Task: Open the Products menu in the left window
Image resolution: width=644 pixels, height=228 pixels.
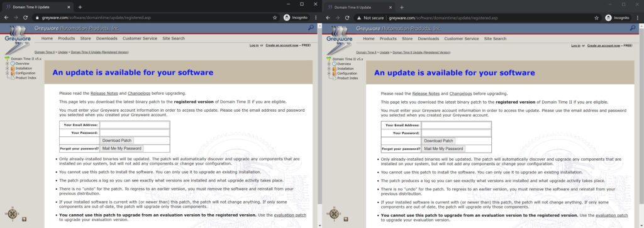Action: point(66,38)
